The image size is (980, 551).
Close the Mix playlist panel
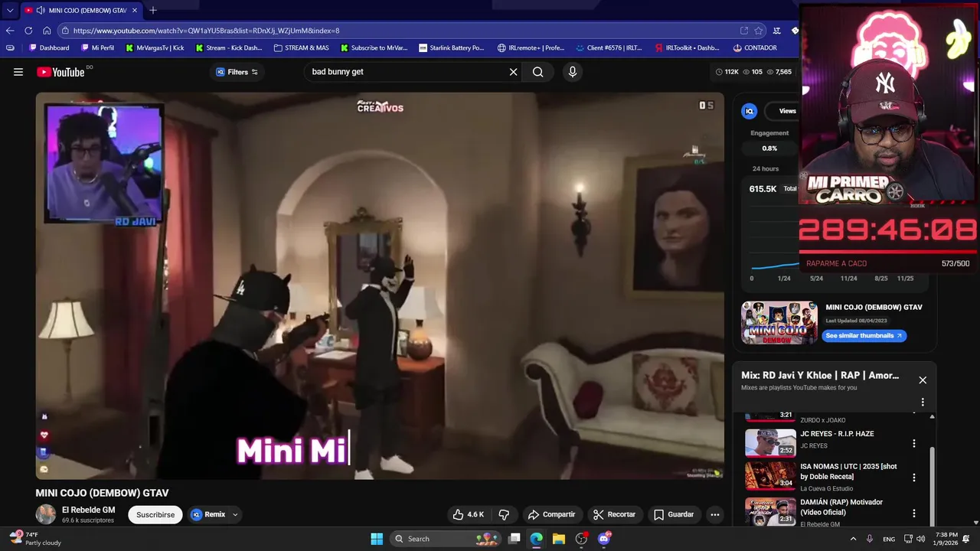[923, 380]
